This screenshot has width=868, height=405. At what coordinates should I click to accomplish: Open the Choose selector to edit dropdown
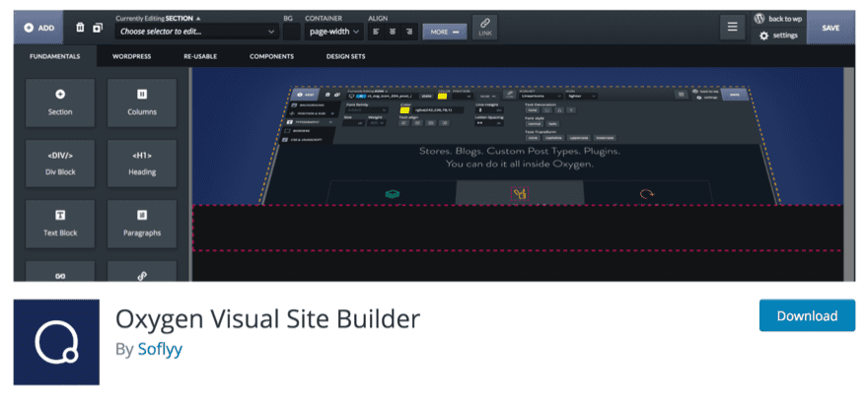(196, 32)
